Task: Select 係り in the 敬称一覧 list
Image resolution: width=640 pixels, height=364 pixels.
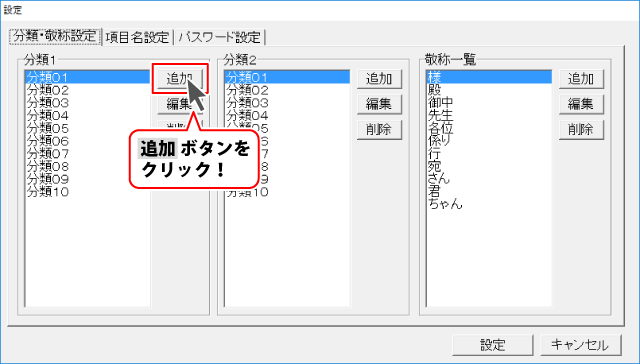Action: click(x=489, y=141)
